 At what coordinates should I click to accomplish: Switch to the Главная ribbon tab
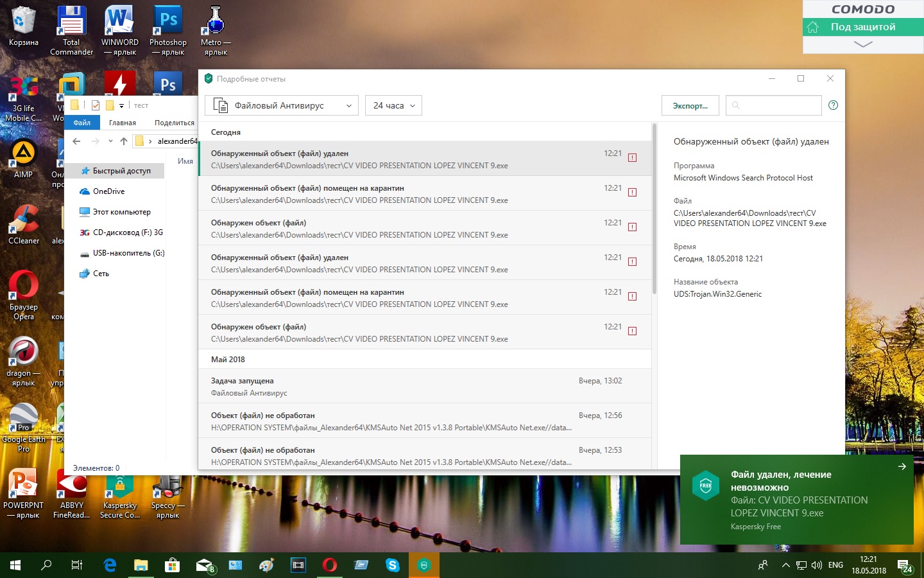click(x=123, y=123)
